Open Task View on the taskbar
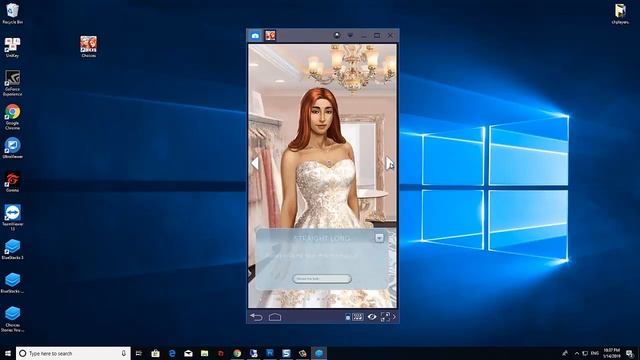 point(139,353)
